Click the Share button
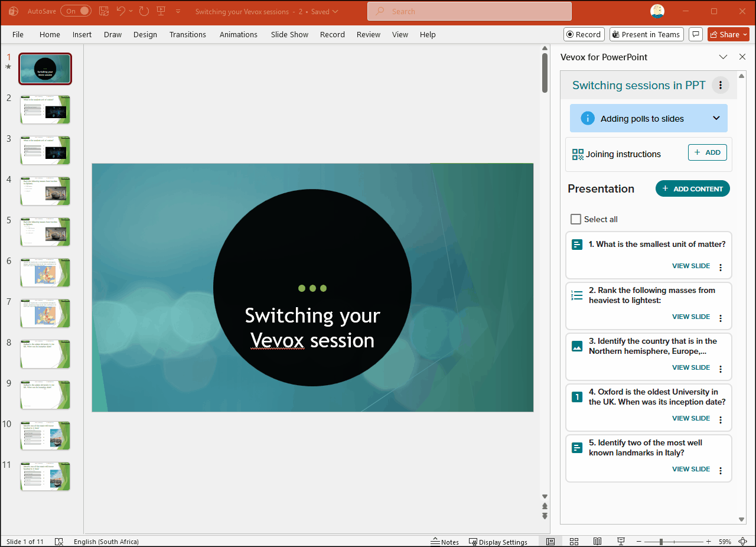The height and width of the screenshot is (547, 756). click(728, 34)
